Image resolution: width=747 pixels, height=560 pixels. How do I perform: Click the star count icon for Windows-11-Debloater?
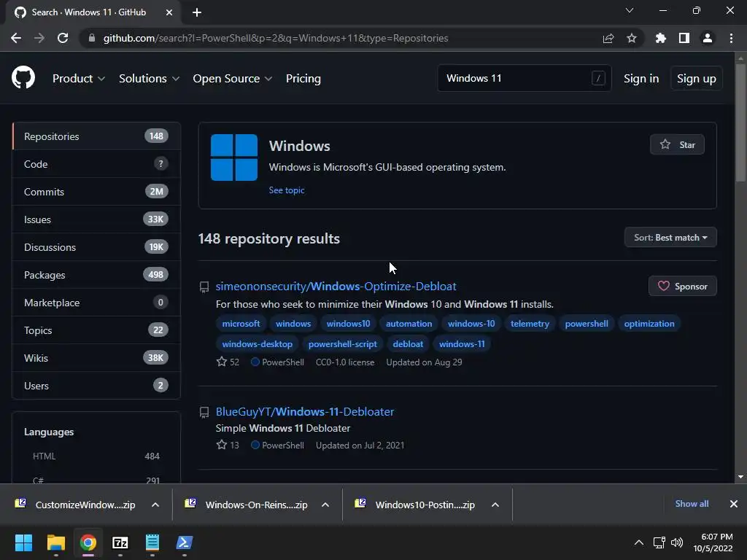[222, 445]
